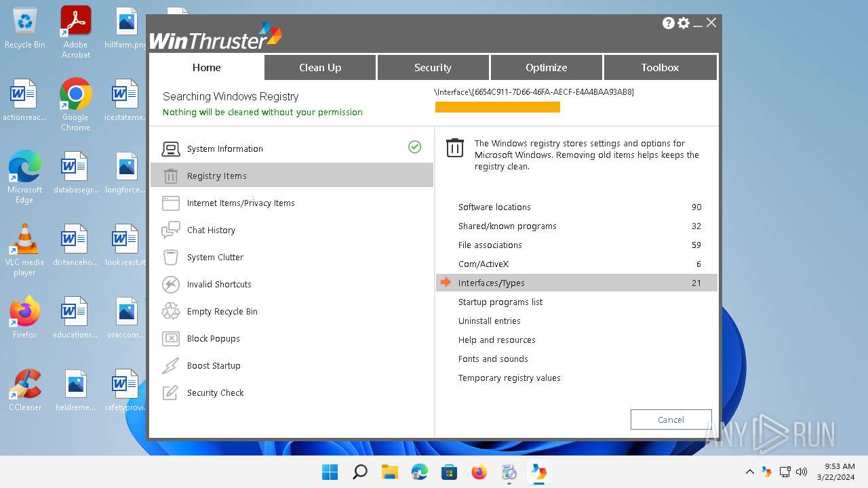Screen dimensions: 868x488
Task: Select the Registry Items trash icon in sidebar
Action: tap(171, 176)
